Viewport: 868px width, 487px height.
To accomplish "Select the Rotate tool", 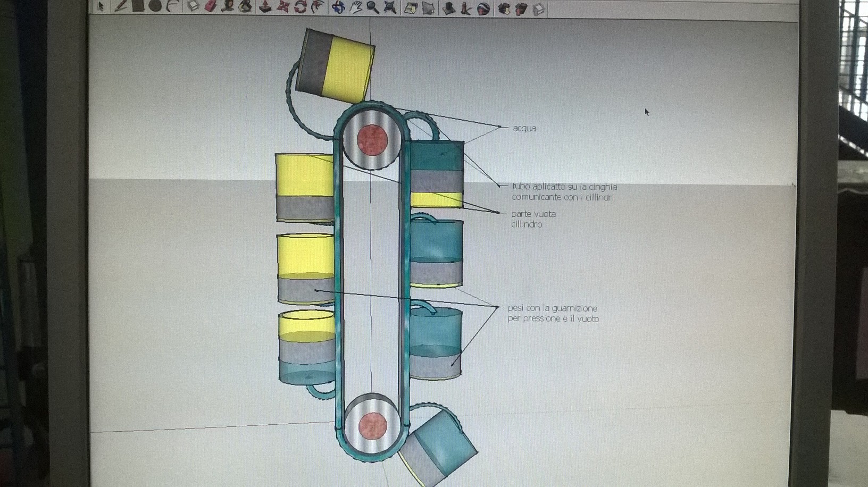I will click(300, 7).
